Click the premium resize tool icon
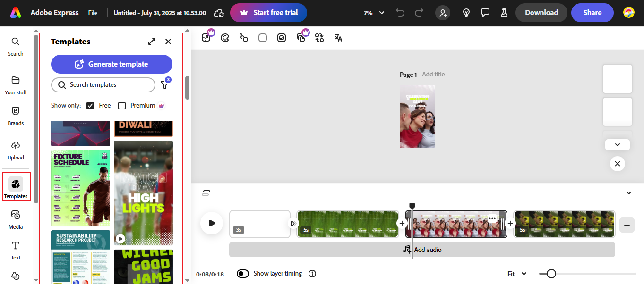Image resolution: width=644 pixels, height=284 pixels. (207, 37)
